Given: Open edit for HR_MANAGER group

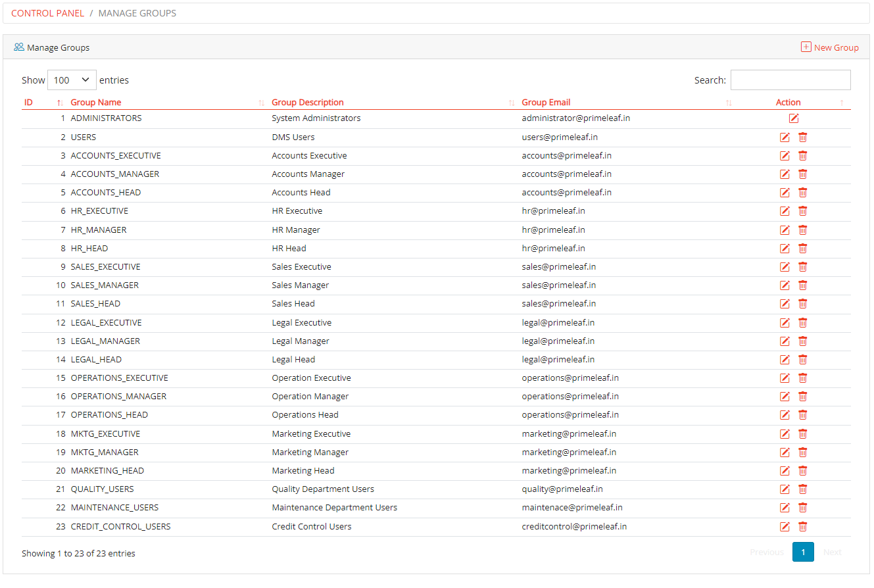Looking at the screenshot, I should 785,230.
